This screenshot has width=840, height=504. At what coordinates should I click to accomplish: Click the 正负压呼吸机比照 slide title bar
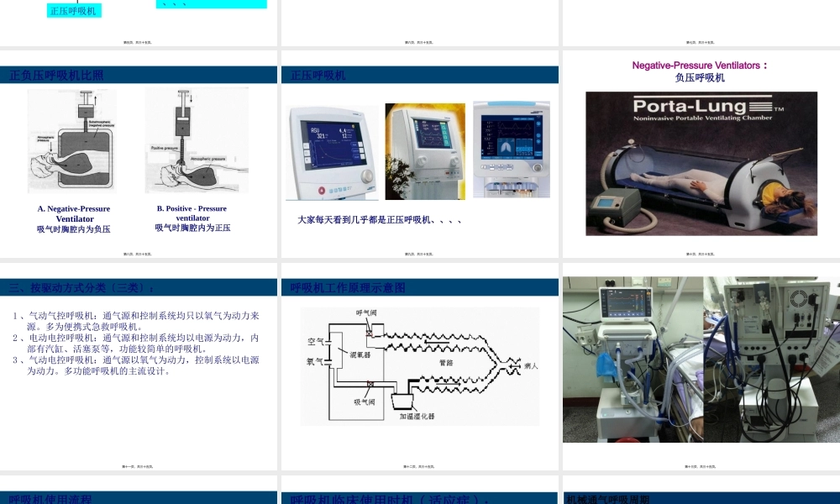56,74
